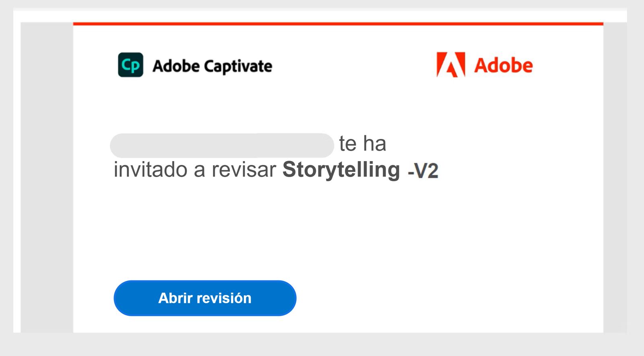Click the letter 'C' in the Cp icon
644x356 pixels.
click(x=127, y=64)
